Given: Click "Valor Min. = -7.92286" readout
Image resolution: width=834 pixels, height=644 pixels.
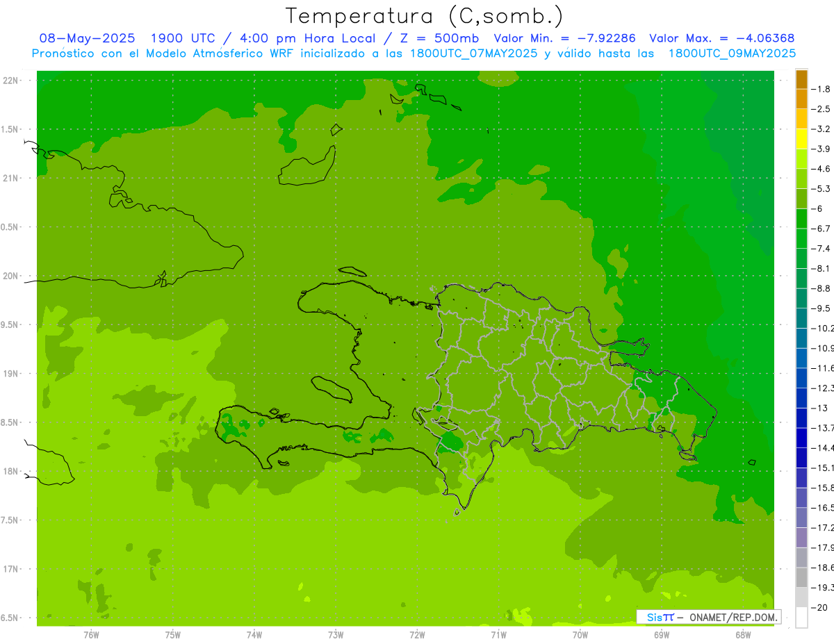Looking at the screenshot, I should tap(564, 38).
